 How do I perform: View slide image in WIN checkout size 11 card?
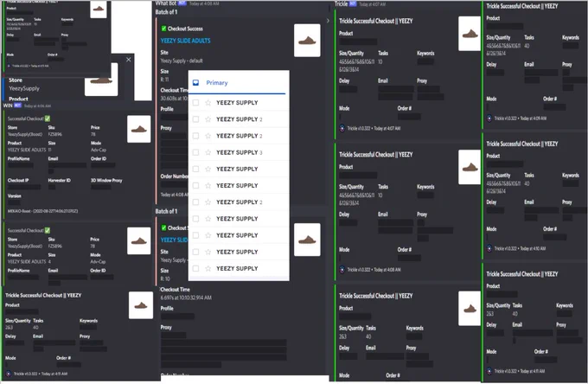[138, 129]
